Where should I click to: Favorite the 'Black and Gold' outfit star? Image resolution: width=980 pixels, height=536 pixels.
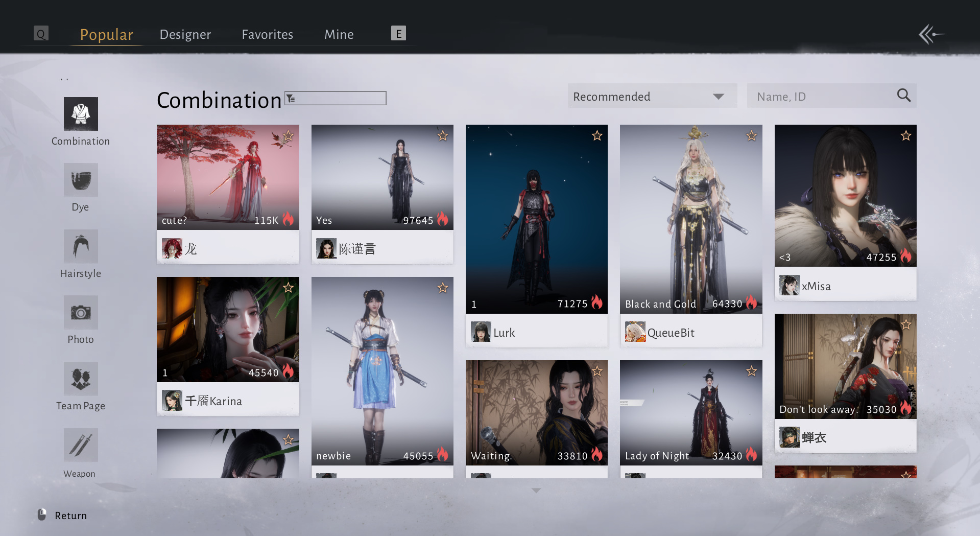pyautogui.click(x=751, y=136)
